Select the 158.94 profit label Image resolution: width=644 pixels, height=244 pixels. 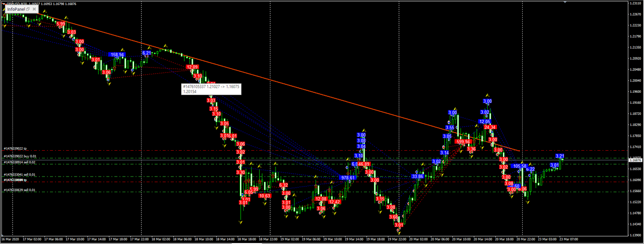[117, 55]
